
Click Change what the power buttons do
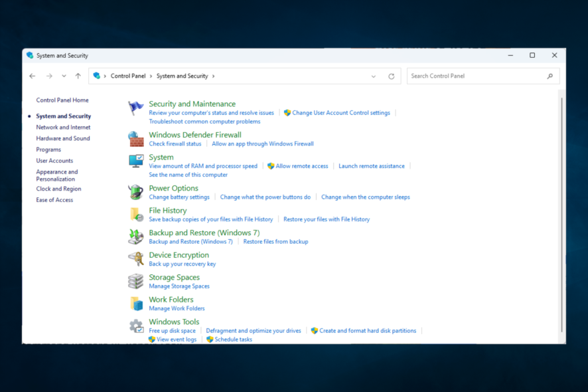click(x=265, y=197)
